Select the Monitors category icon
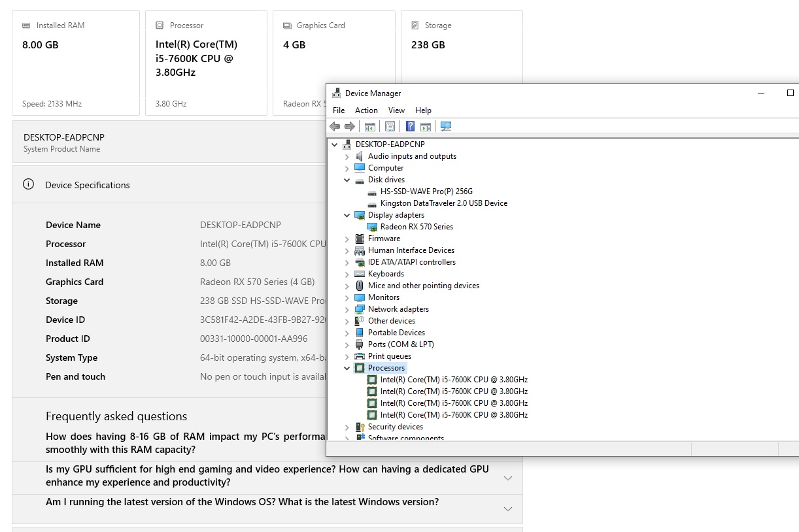 (x=360, y=297)
